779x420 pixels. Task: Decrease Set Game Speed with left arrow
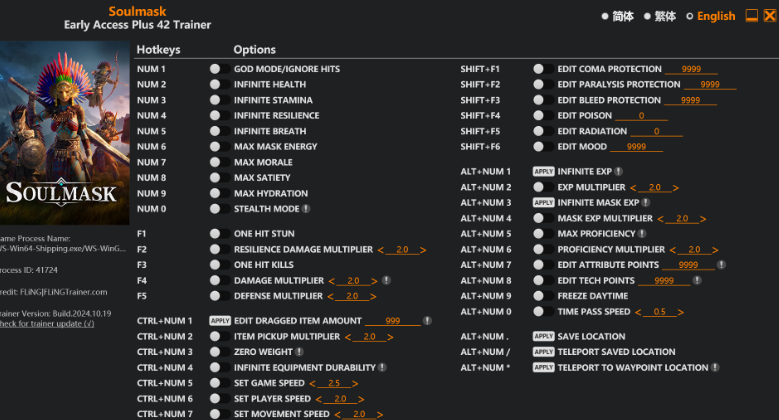click(312, 383)
